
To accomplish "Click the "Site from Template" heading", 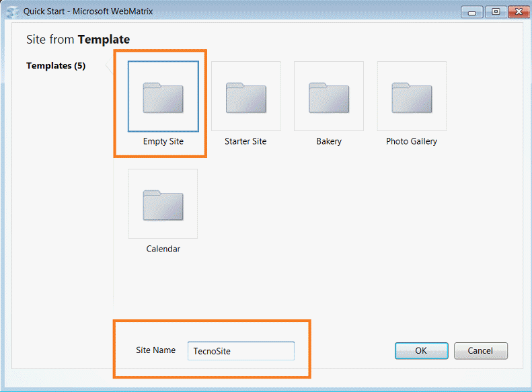I will 78,40.
